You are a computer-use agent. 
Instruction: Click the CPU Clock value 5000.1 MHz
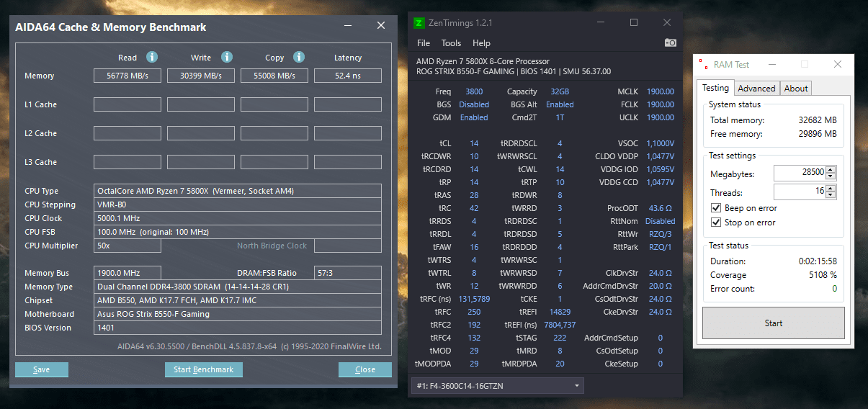pos(238,218)
